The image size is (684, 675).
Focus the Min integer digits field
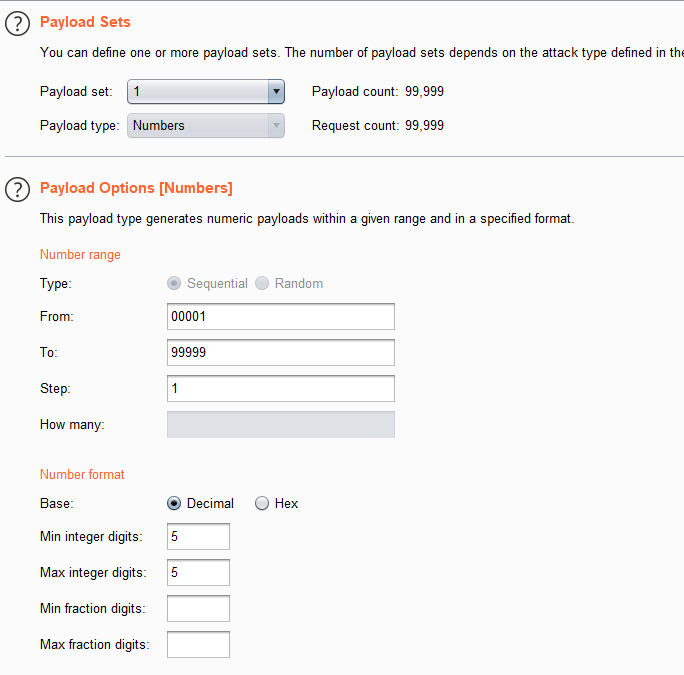tap(198, 537)
